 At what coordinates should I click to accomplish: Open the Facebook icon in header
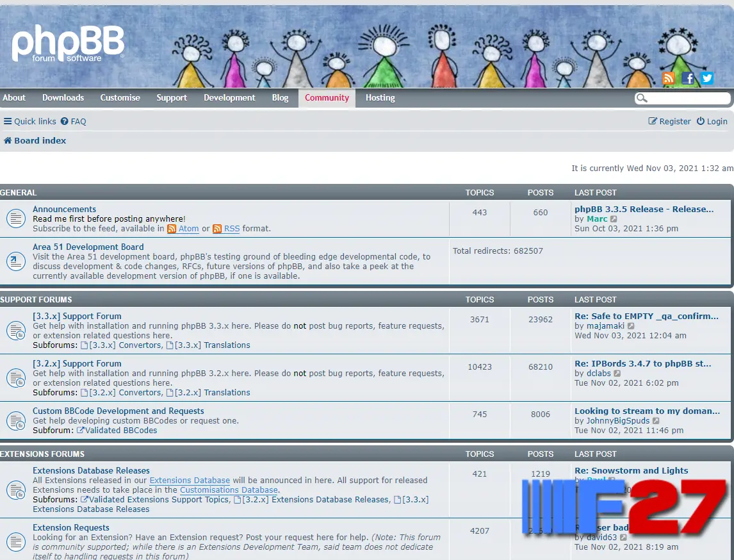click(x=688, y=78)
